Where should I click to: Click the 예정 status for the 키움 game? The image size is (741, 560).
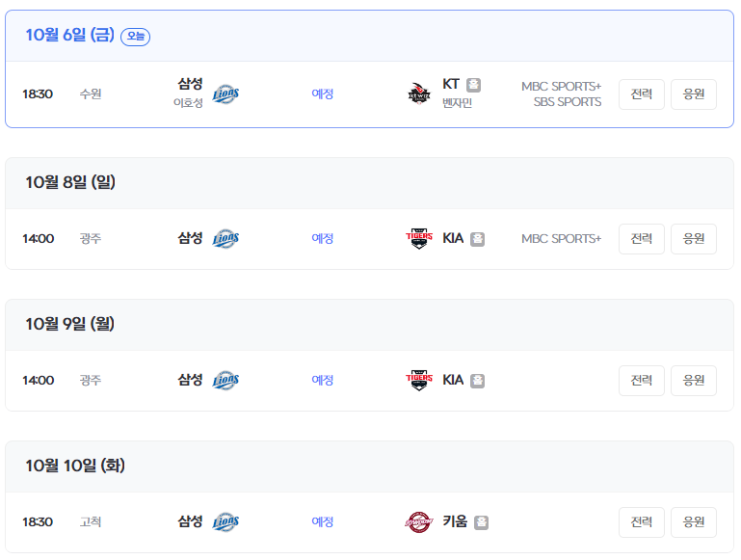(x=322, y=521)
